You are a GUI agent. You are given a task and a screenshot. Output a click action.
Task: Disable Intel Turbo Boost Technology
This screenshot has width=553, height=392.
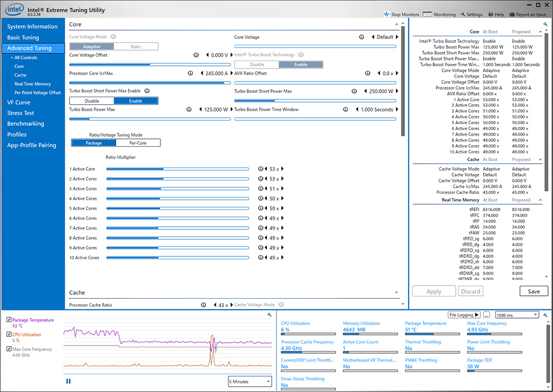[257, 64]
